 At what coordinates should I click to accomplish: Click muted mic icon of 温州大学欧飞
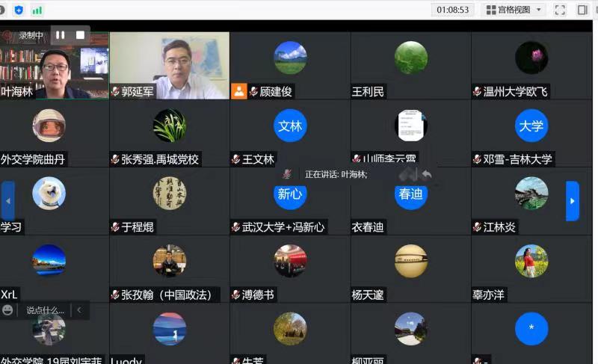477,92
